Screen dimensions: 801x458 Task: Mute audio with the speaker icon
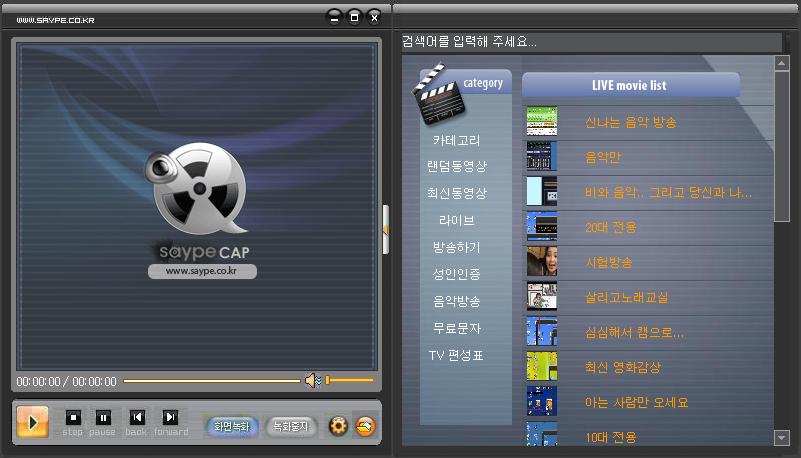point(312,380)
